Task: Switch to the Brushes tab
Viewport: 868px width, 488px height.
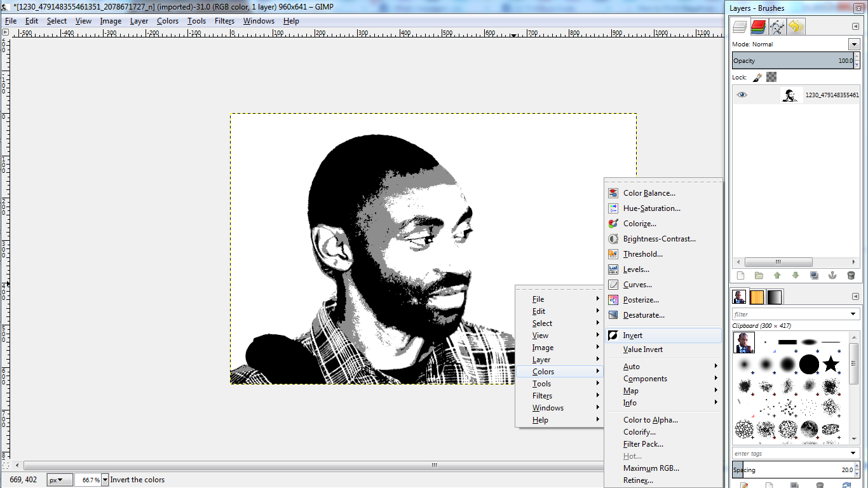Action: pyautogui.click(x=740, y=297)
